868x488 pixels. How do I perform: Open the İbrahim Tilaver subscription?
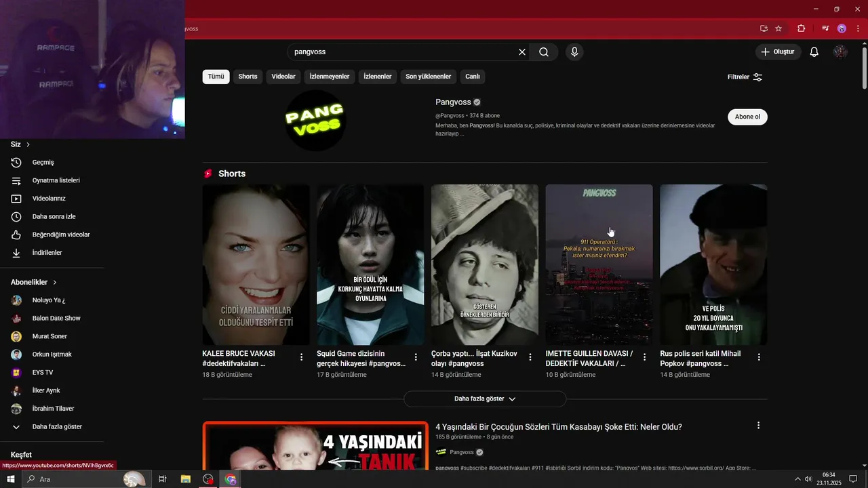52,409
